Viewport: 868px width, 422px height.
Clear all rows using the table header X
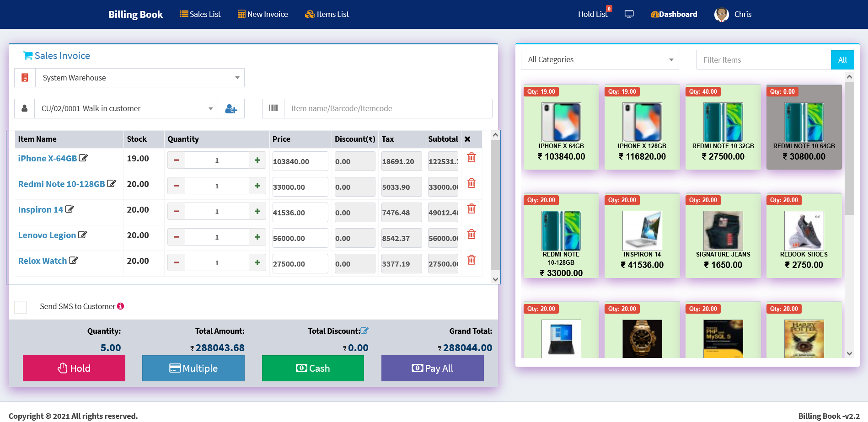click(x=467, y=139)
